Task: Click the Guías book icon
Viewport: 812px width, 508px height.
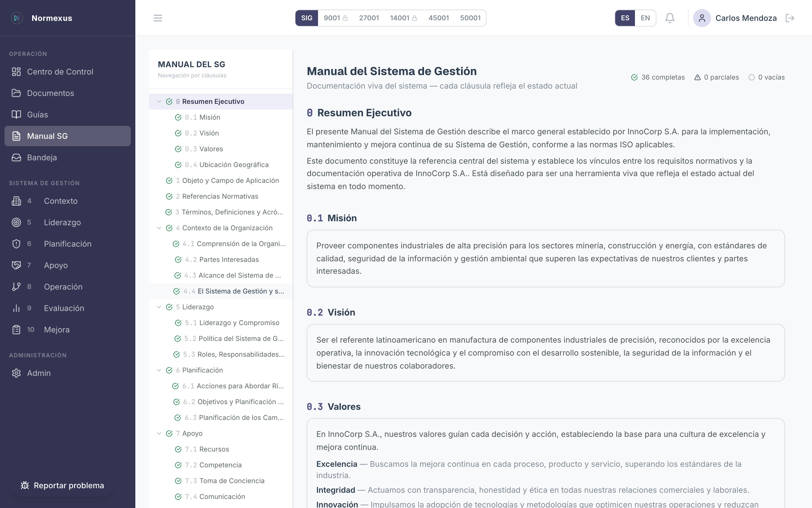Action: 16,115
